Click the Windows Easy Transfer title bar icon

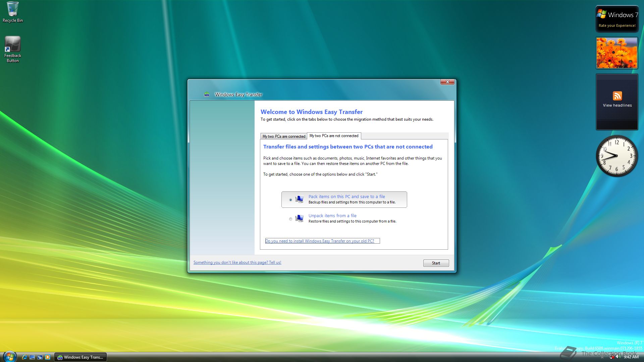[x=207, y=95]
